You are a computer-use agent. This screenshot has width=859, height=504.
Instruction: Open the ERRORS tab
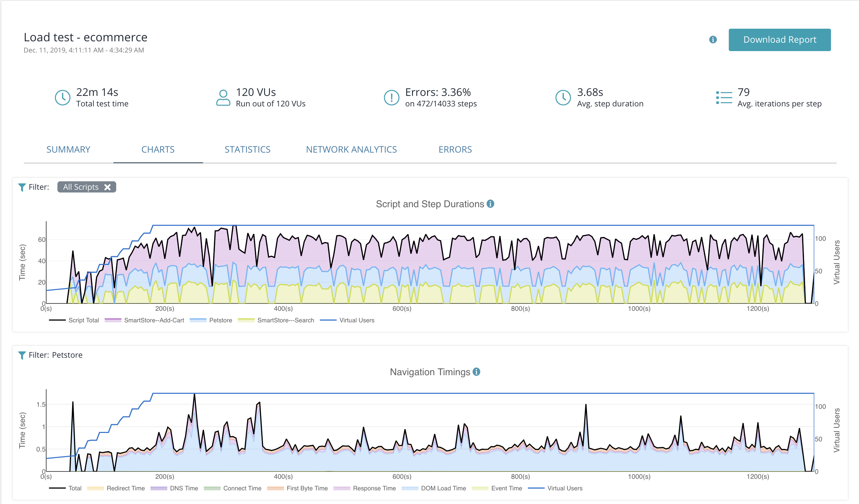coord(455,149)
